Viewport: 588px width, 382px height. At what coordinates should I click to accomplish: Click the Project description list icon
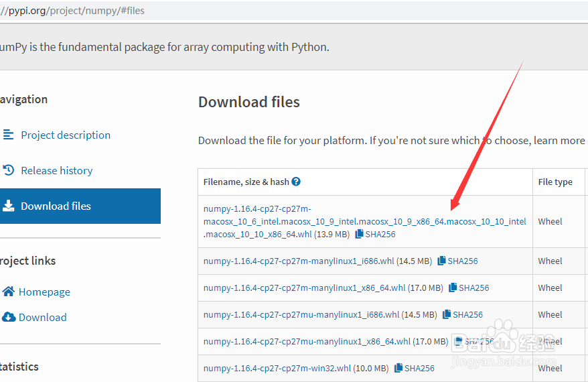coord(8,134)
